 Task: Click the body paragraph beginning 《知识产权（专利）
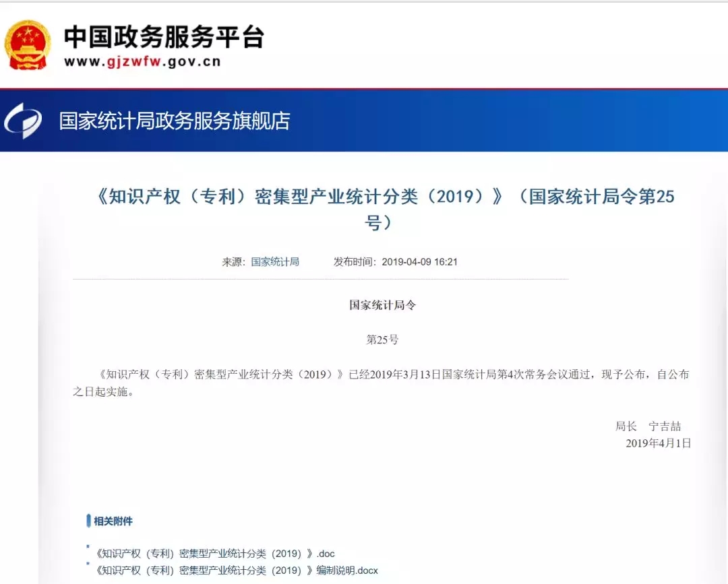tap(381, 383)
